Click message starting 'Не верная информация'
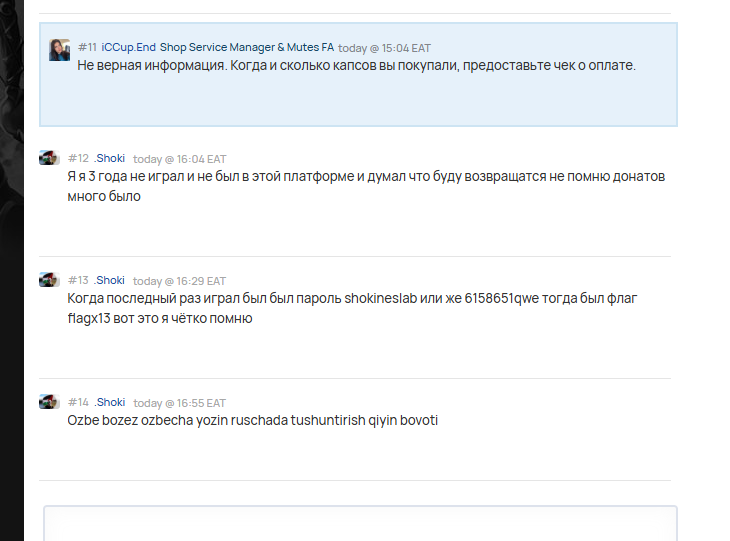Image resolution: width=730 pixels, height=541 pixels. pyautogui.click(x=356, y=66)
